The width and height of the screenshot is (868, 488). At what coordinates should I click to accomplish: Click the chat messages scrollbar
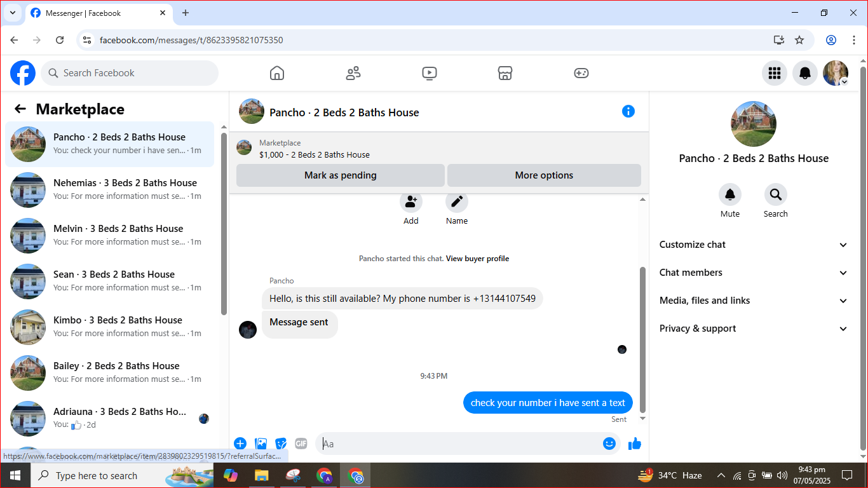[x=642, y=340]
